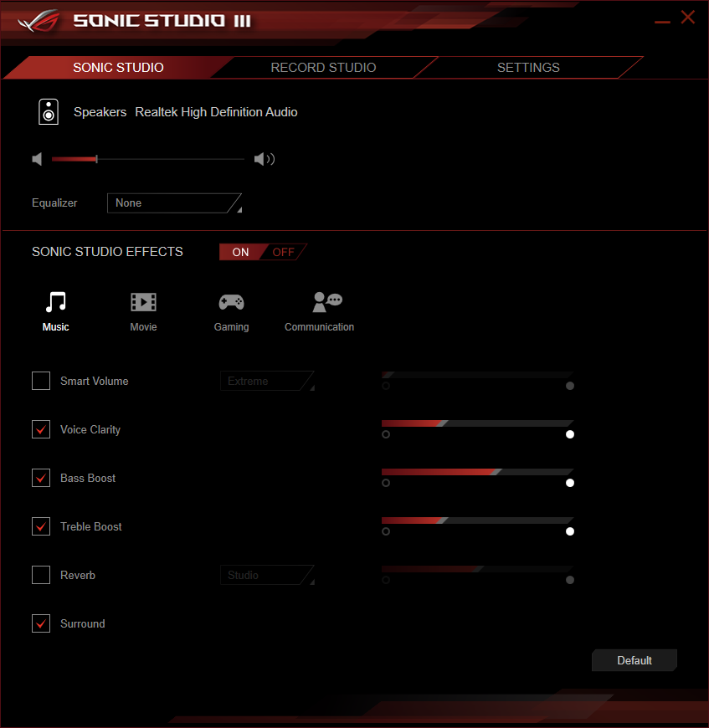The width and height of the screenshot is (709, 728).
Task: Adjust the Reverb level slider
Action: (x=477, y=569)
